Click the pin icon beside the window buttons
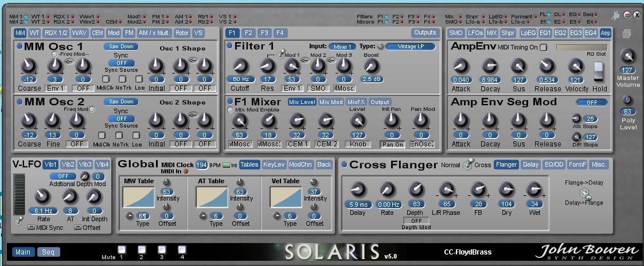The width and height of the screenshot is (644, 266). pyautogui.click(x=615, y=16)
